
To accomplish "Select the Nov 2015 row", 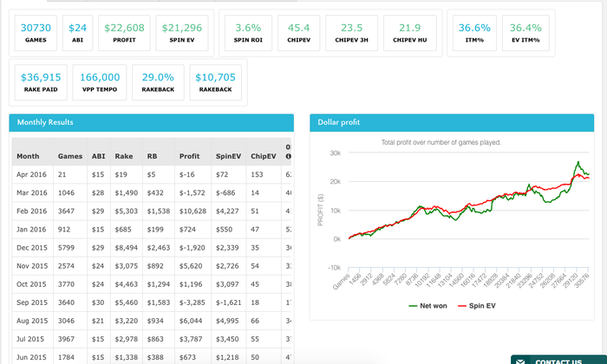I will [x=152, y=266].
